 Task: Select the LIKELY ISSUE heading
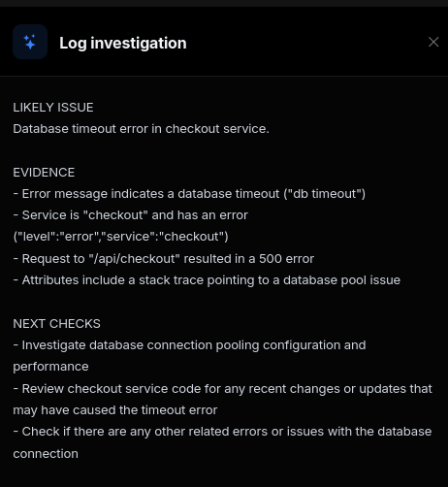53,108
